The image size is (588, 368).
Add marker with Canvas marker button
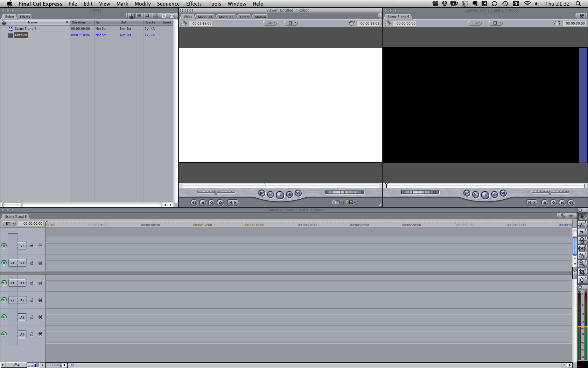pos(545,203)
